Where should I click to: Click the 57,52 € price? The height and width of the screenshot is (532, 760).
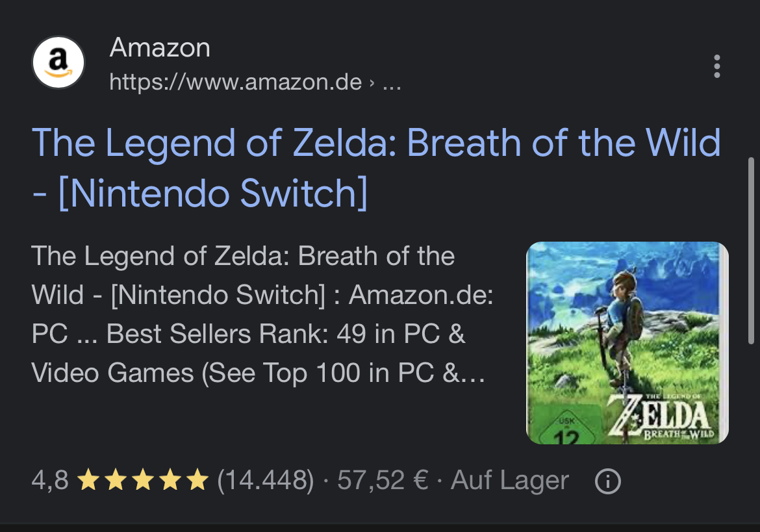pyautogui.click(x=383, y=481)
